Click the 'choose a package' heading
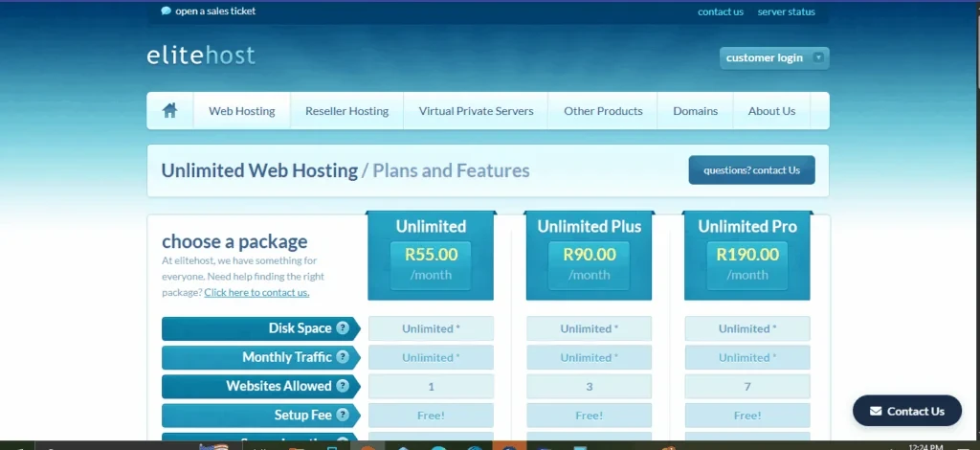The image size is (980, 450). pyautogui.click(x=234, y=242)
